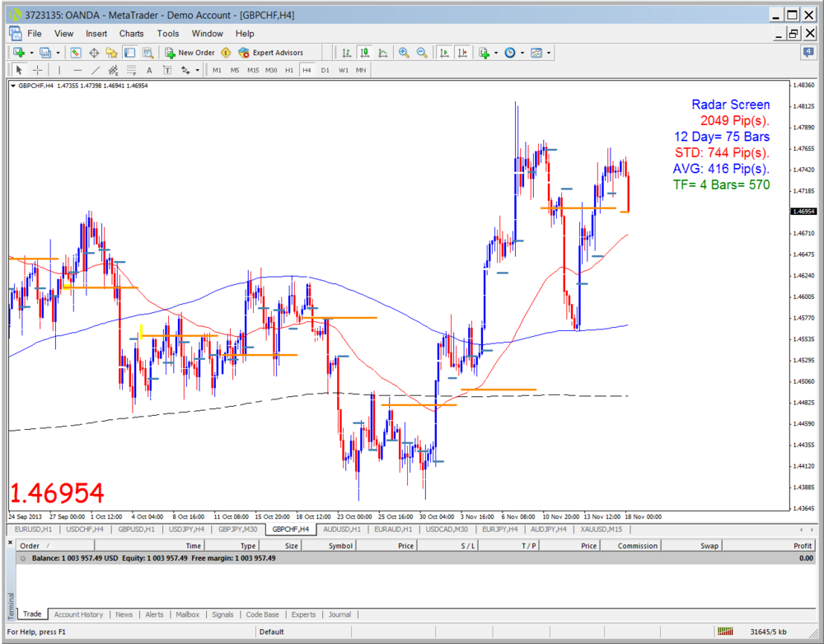Viewport: 824px width, 644px height.
Task: Click the Templates icon
Action: click(x=536, y=53)
